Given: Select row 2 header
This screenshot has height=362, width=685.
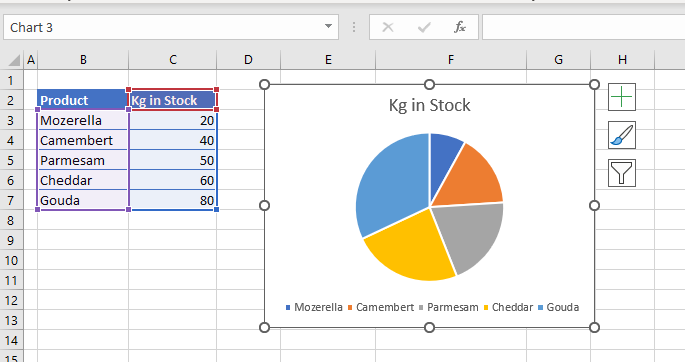Looking at the screenshot, I should (x=10, y=100).
